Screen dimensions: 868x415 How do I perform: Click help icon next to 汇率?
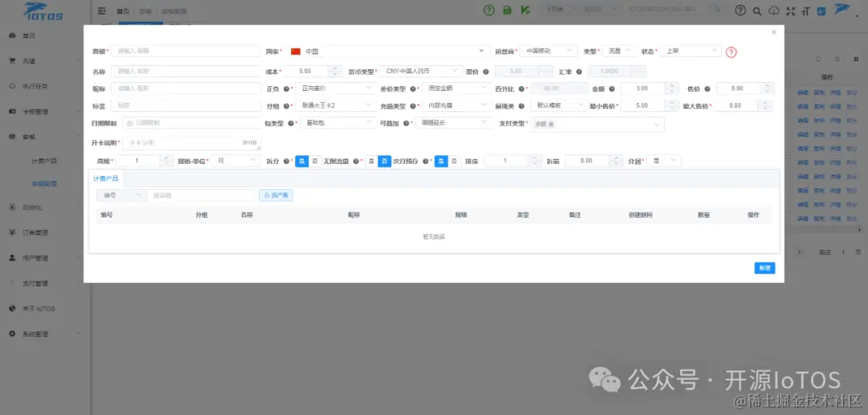pyautogui.click(x=579, y=72)
